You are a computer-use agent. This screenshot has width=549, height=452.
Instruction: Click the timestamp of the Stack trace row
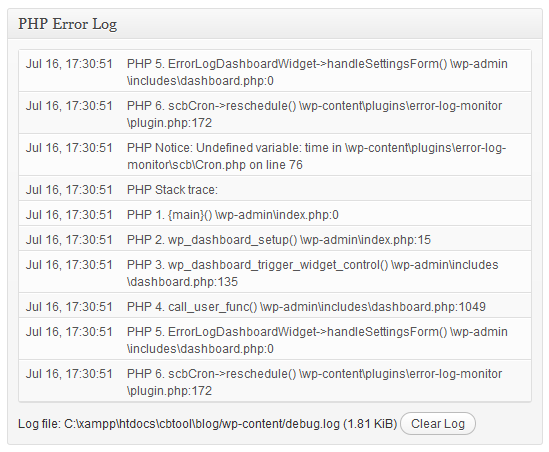[x=69, y=190]
